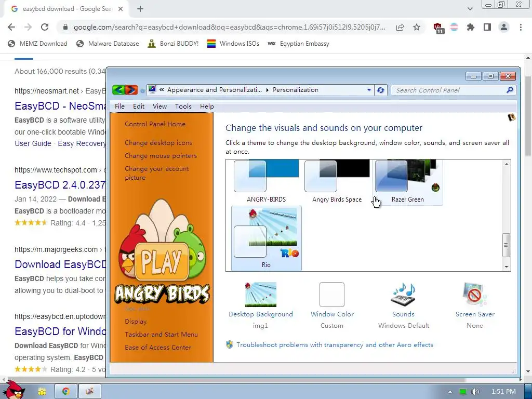Click theme list scroll up arrow
Image resolution: width=532 pixels, height=399 pixels.
coord(507,164)
